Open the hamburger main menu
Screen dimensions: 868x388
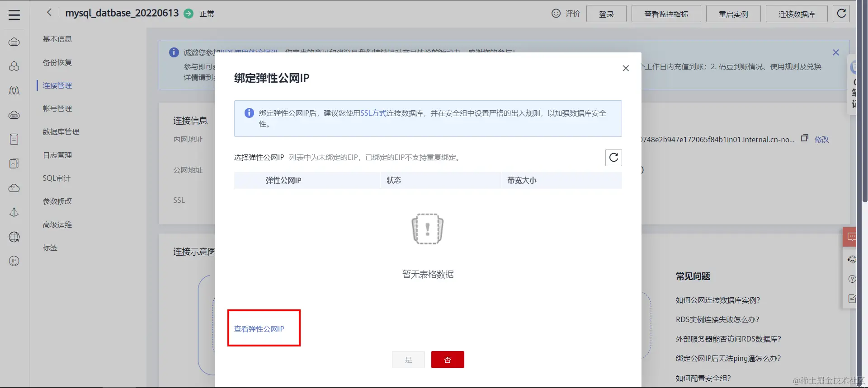tap(14, 15)
